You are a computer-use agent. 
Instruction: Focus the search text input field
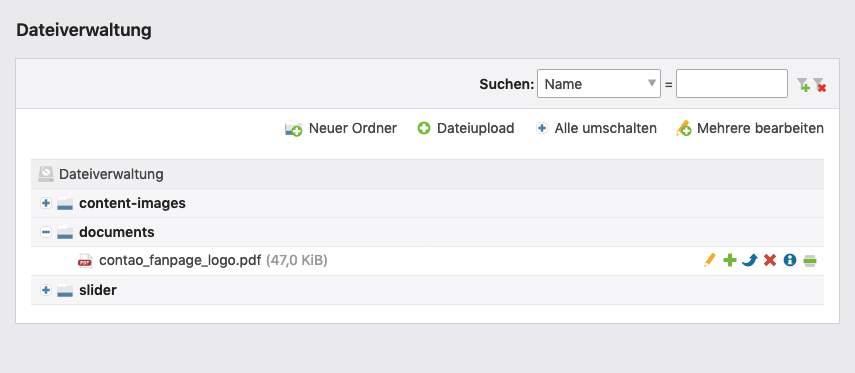(732, 83)
